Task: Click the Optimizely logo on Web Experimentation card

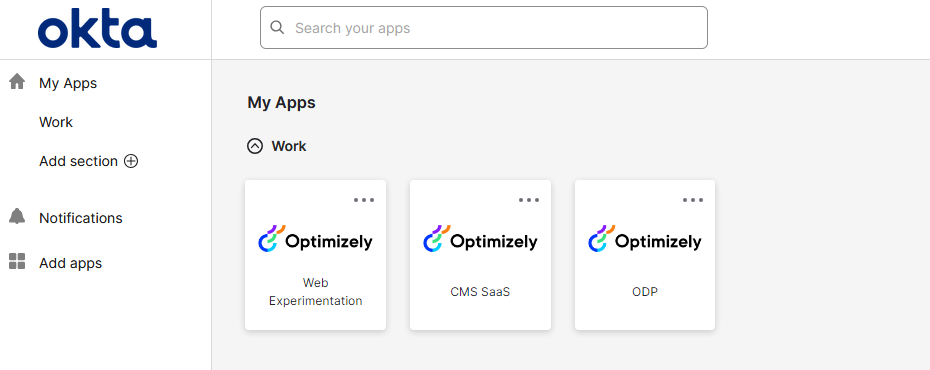Action: [316, 239]
